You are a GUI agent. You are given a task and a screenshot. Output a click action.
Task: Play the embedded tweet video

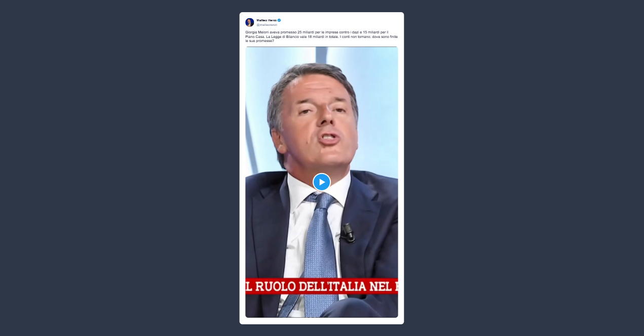click(x=322, y=182)
